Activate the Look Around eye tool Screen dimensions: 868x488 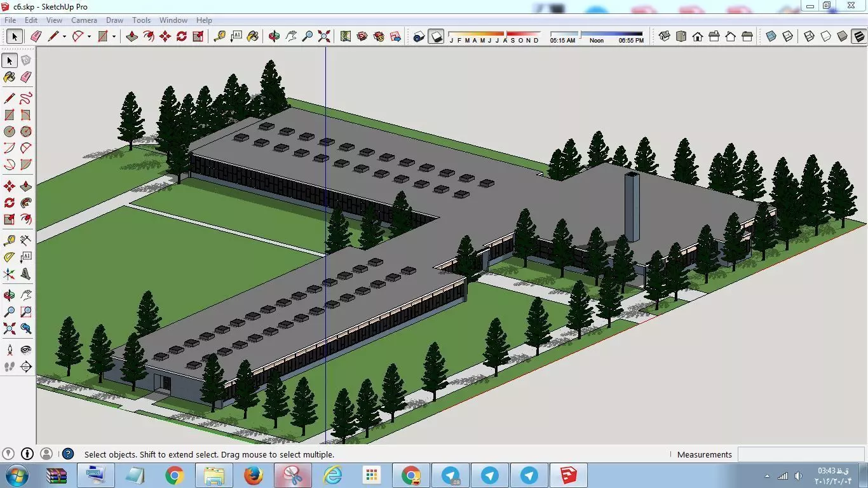click(x=25, y=350)
